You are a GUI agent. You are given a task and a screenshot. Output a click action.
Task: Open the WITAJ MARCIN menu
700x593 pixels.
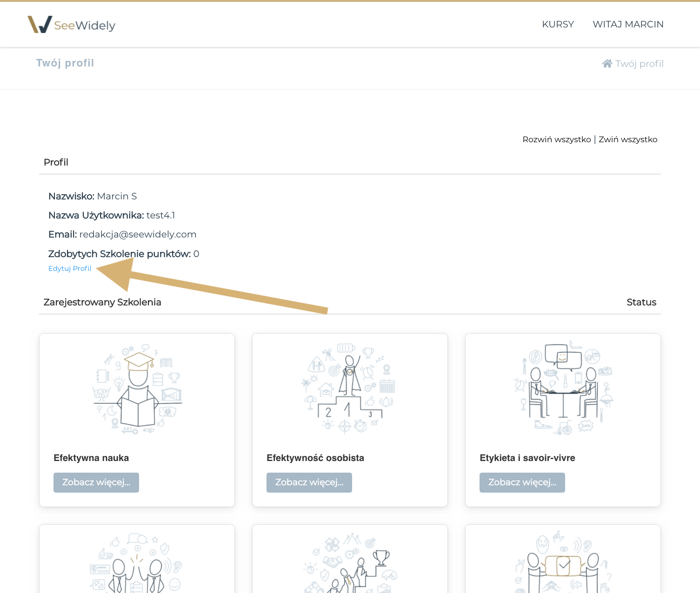pyautogui.click(x=628, y=24)
